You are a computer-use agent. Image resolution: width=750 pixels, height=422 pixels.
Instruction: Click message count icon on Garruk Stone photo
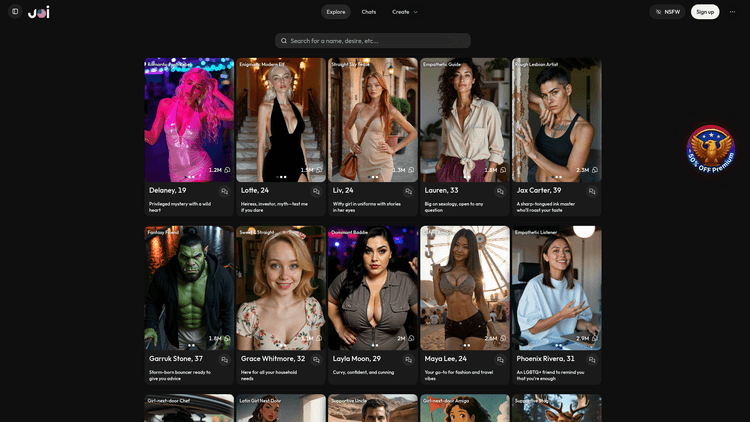[227, 338]
